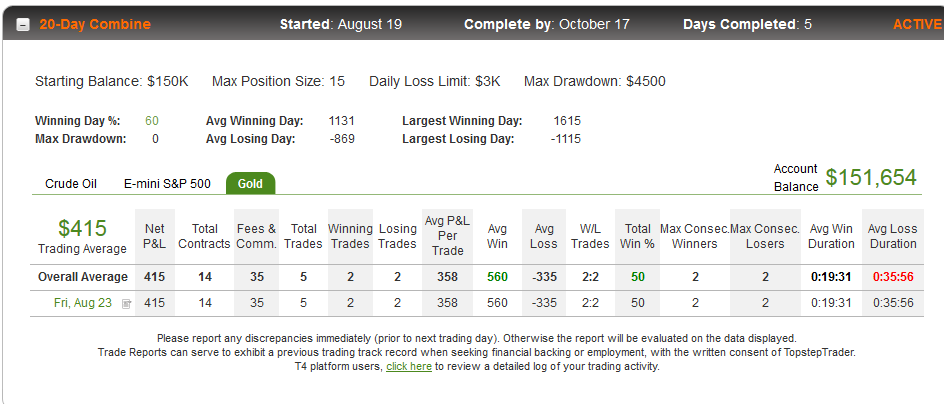This screenshot has height=404, width=944.
Task: Click the $415 Trading Average figure
Action: [82, 228]
